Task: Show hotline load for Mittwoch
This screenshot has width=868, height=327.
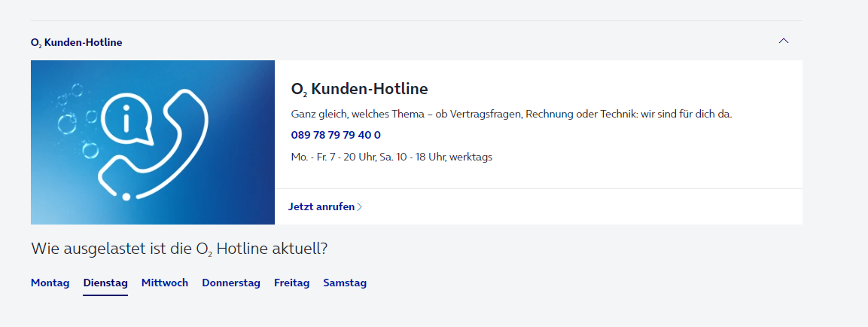Action: coord(165,283)
